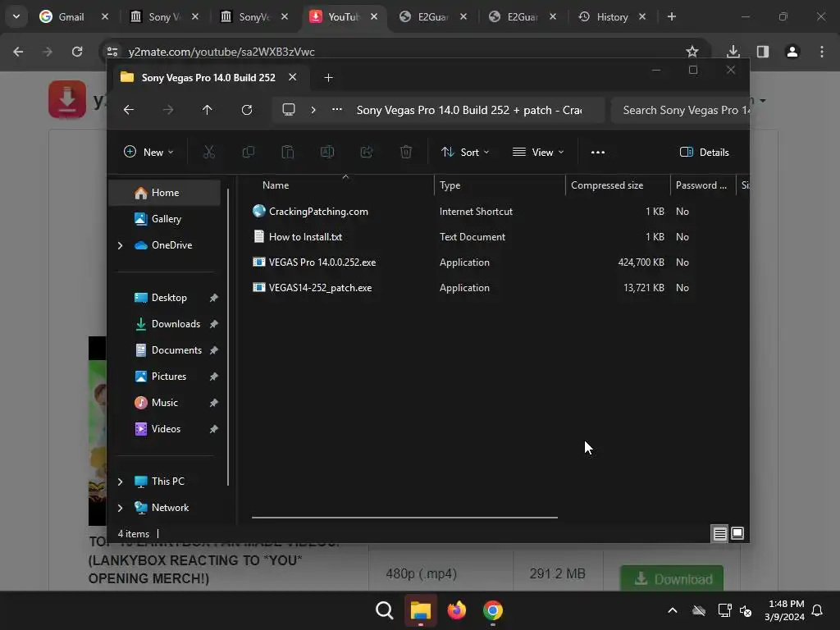Select the VEGAS Pro 14.0.0.252.exe file
The width and height of the screenshot is (840, 630).
322,262
